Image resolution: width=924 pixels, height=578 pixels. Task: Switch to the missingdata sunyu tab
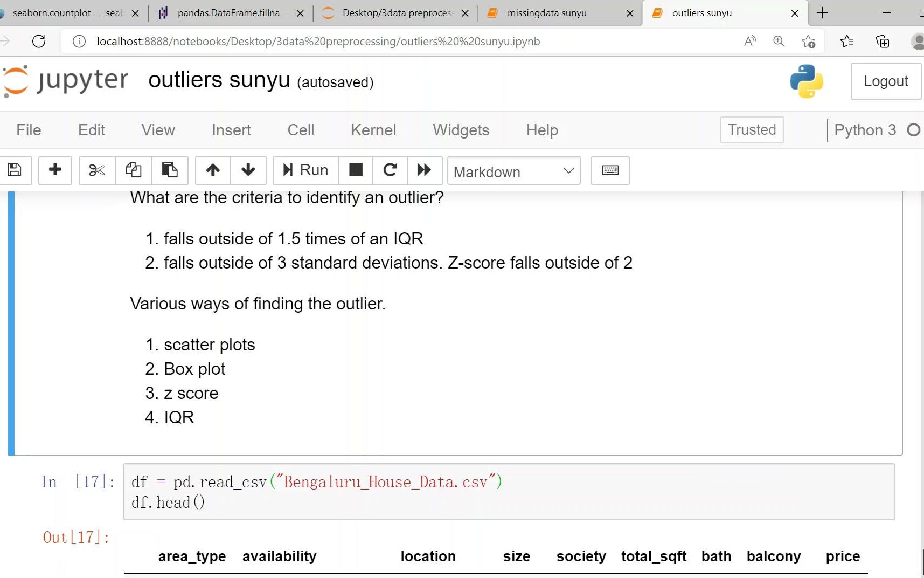(x=546, y=12)
